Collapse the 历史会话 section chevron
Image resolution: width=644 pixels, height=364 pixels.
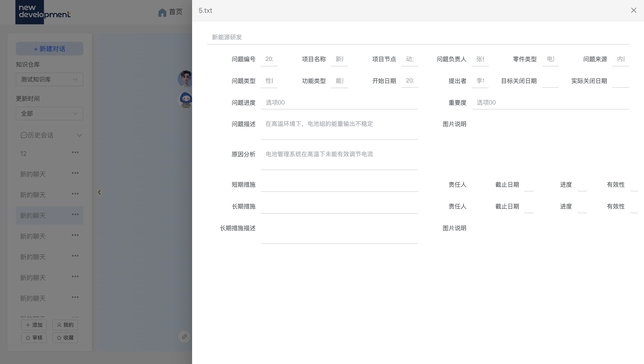(x=80, y=135)
